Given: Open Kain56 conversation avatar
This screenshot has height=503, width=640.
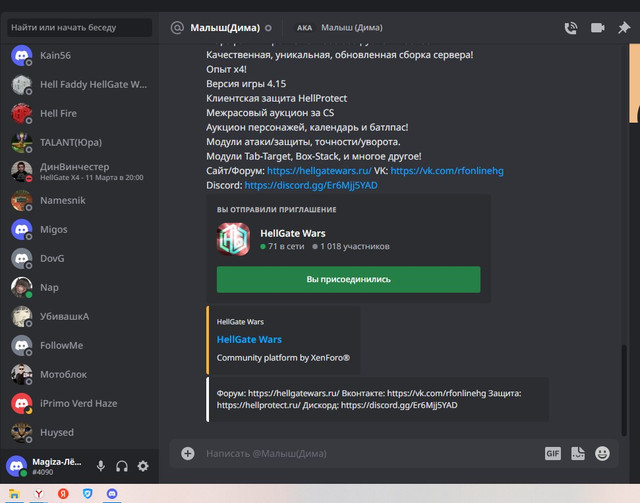Looking at the screenshot, I should [x=21, y=55].
